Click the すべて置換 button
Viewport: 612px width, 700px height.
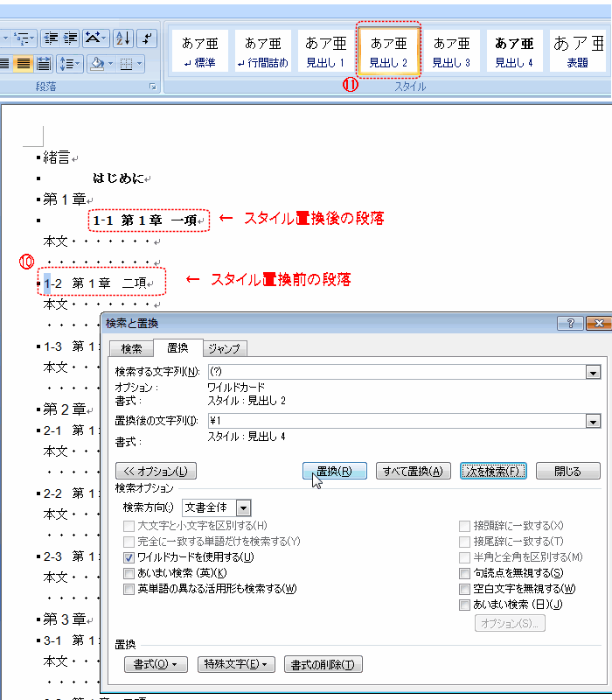click(x=414, y=471)
